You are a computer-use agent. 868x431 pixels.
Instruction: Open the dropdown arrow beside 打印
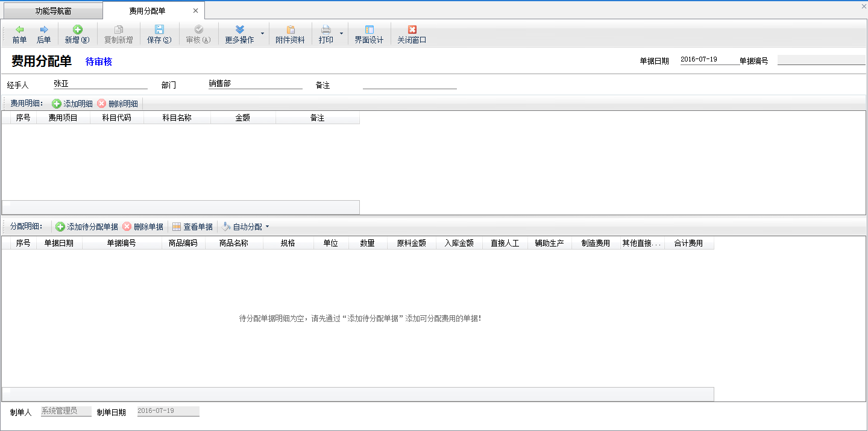(341, 34)
